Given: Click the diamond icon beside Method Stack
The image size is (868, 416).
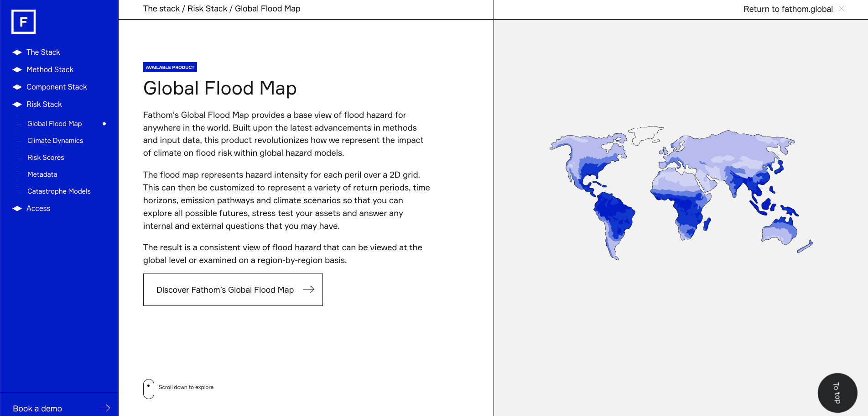Looking at the screenshot, I should 17,69.
